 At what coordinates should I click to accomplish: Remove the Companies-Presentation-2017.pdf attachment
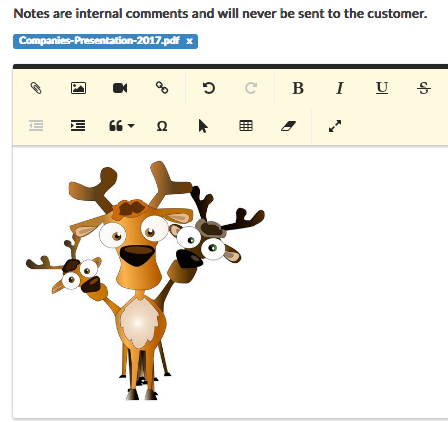[x=190, y=41]
